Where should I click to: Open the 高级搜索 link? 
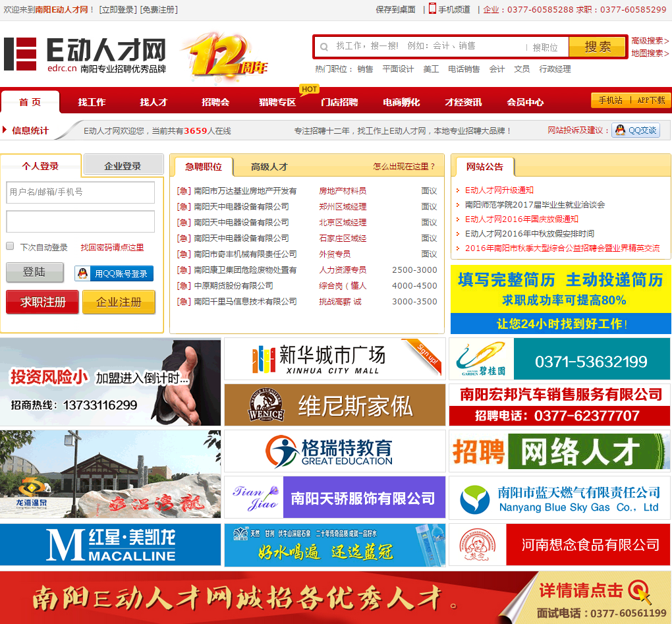[x=650, y=41]
